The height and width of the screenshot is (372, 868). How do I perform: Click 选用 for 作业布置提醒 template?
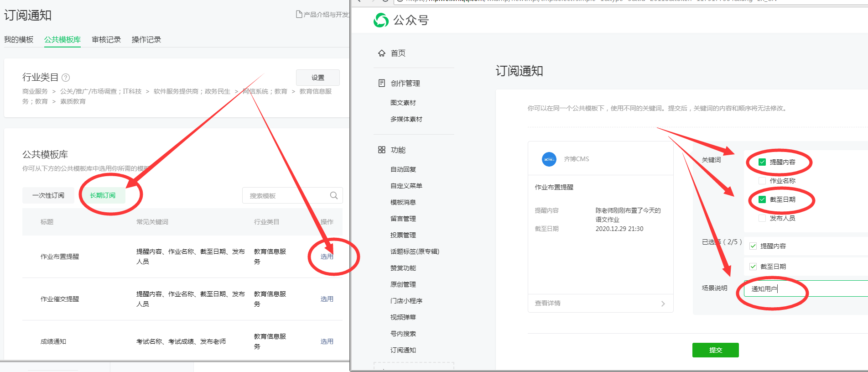327,257
